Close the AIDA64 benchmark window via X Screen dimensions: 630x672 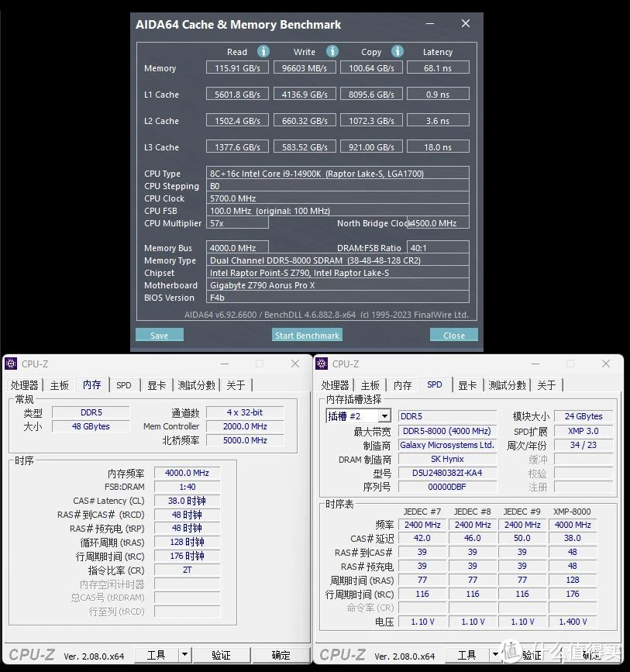pos(466,24)
